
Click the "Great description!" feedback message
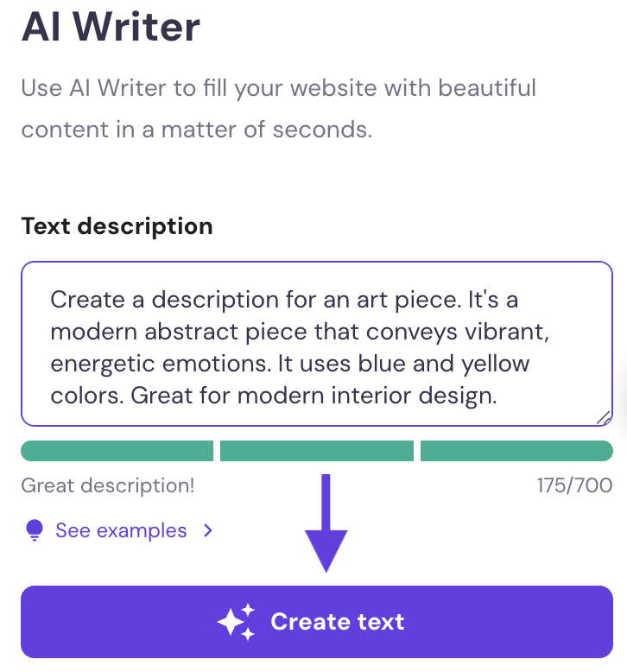coord(108,485)
